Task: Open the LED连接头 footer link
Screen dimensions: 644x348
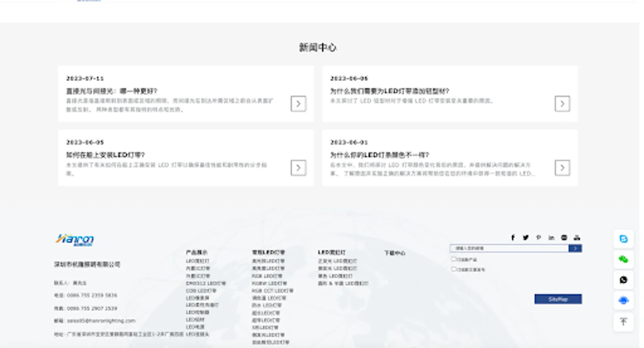Action: click(x=198, y=334)
